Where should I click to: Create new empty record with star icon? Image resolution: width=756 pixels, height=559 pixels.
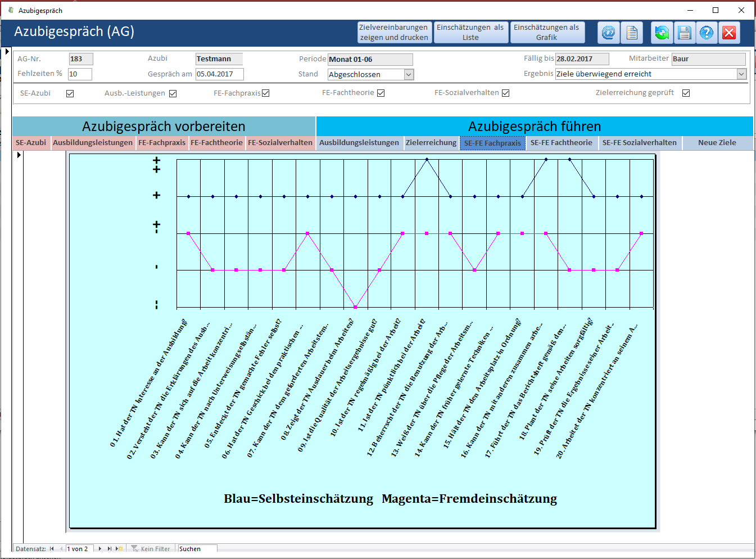(119, 549)
